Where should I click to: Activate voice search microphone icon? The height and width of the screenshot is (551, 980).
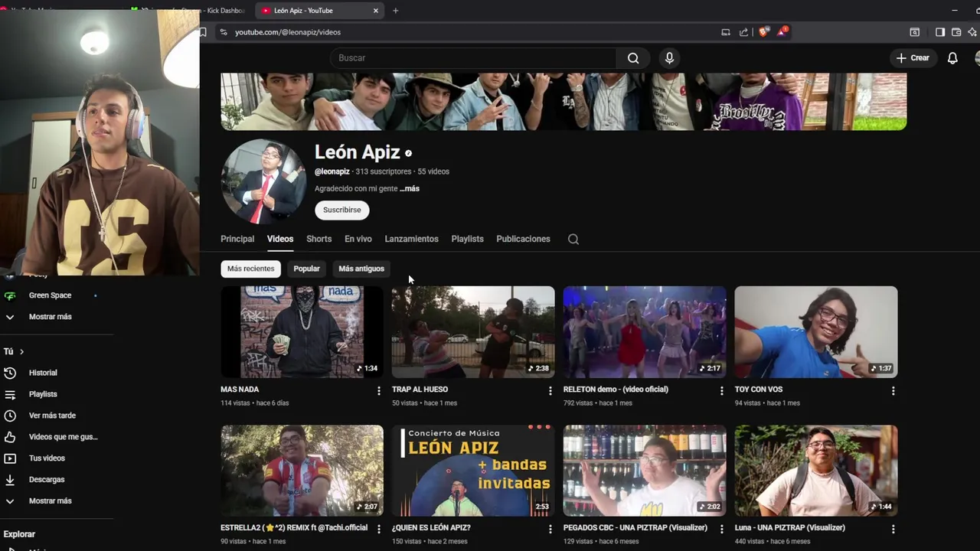pos(669,58)
